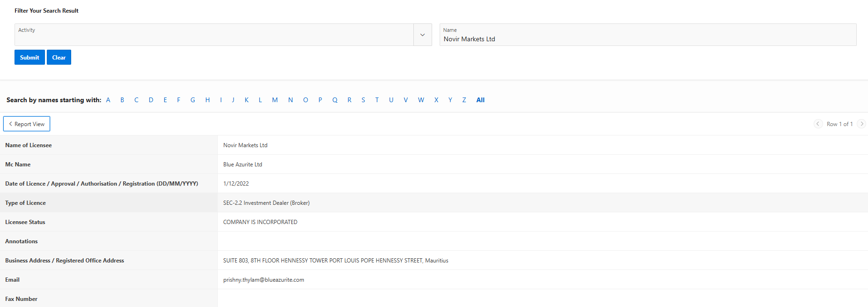Filter names starting with M
868x307 pixels.
(275, 100)
